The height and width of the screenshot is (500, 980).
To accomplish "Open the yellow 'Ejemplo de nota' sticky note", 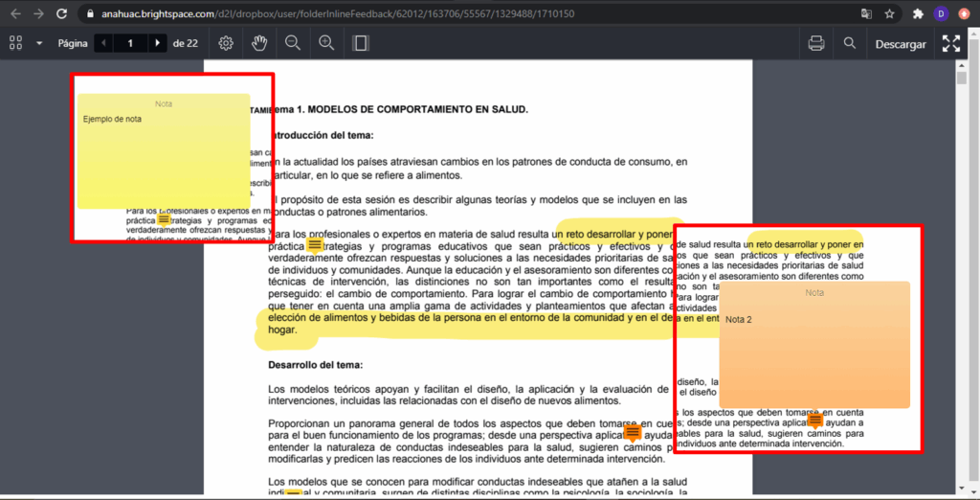I will click(x=164, y=150).
